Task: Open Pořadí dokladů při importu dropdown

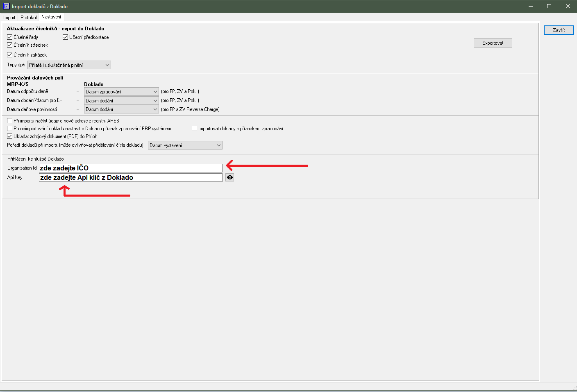Action: tap(185, 145)
